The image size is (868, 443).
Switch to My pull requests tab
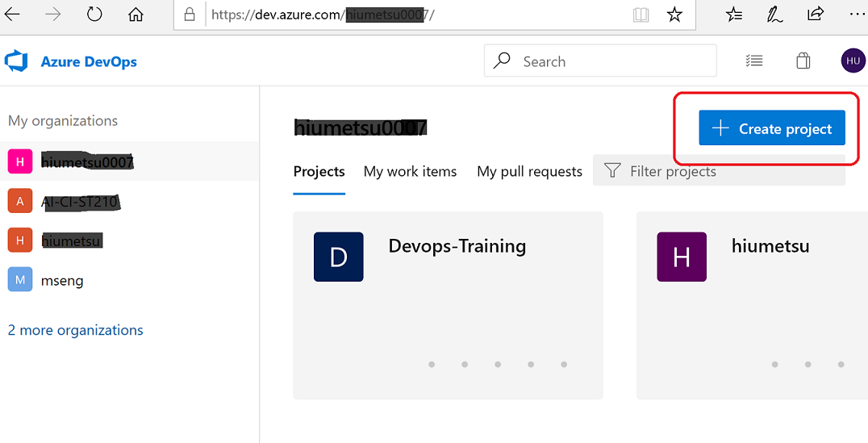click(530, 172)
